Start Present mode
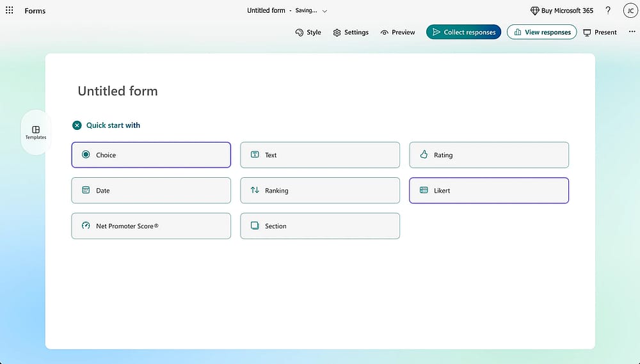640x364 pixels. pos(600,32)
